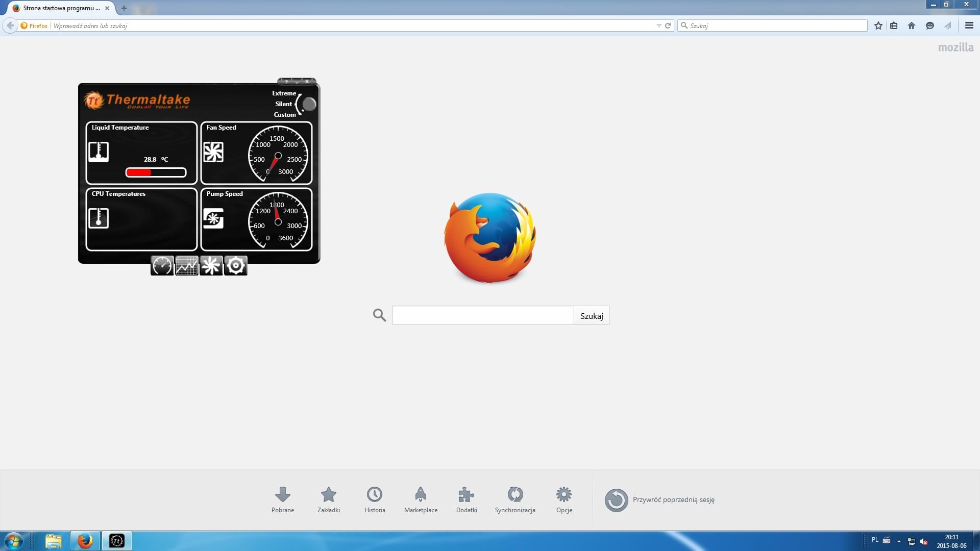Close the Strona startowa tab
980x551 pixels.
[107, 8]
